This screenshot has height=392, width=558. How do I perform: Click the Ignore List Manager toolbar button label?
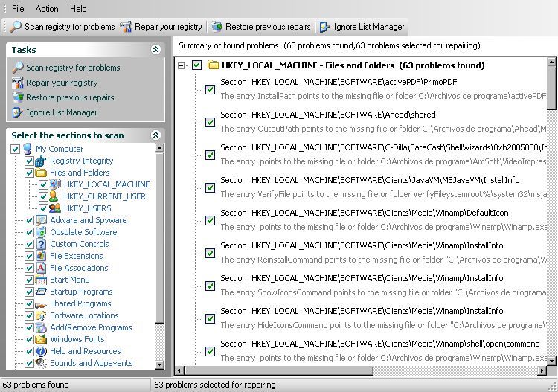(369, 27)
